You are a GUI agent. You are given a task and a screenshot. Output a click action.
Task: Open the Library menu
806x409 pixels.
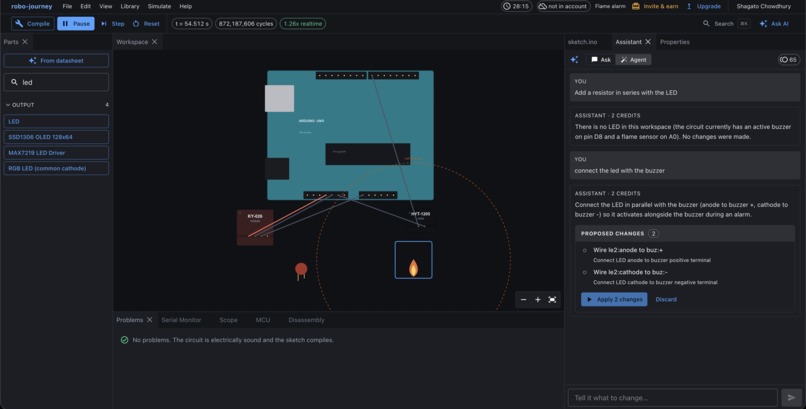click(x=130, y=6)
